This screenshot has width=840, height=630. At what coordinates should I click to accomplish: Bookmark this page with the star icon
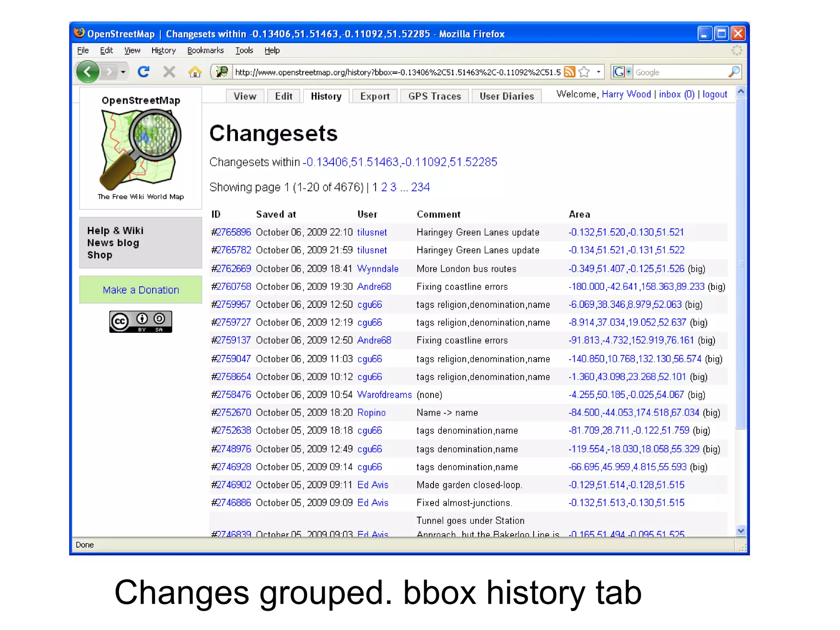pos(584,72)
